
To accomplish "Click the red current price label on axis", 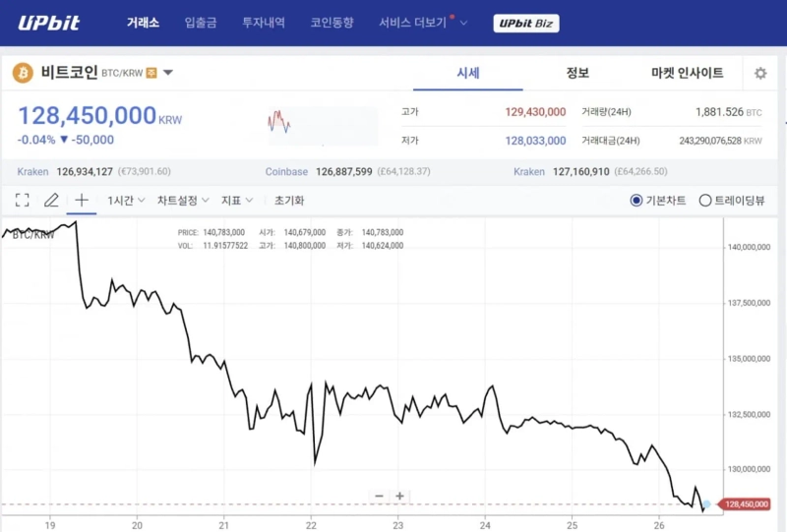I will [x=746, y=503].
